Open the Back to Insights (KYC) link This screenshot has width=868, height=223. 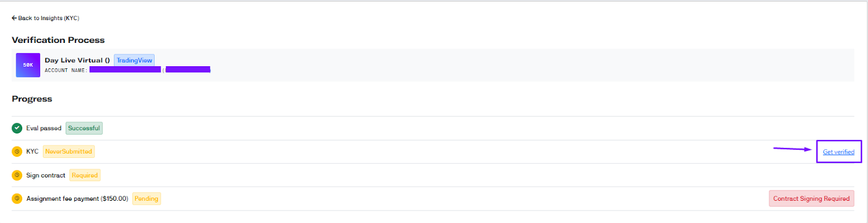[46, 18]
